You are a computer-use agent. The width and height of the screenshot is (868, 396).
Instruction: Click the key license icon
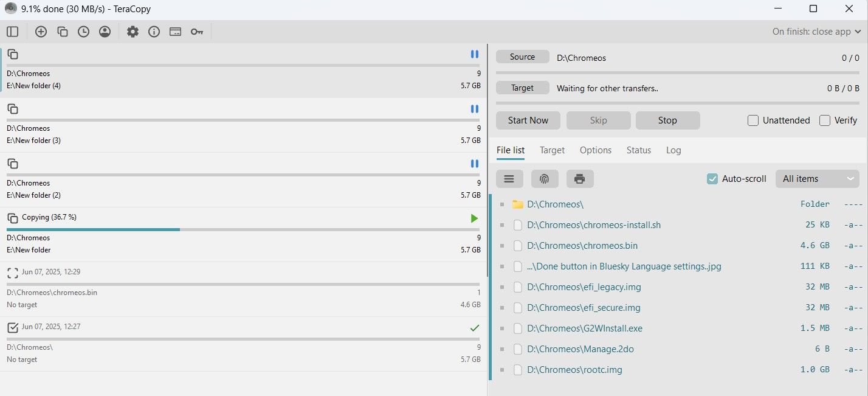(197, 32)
